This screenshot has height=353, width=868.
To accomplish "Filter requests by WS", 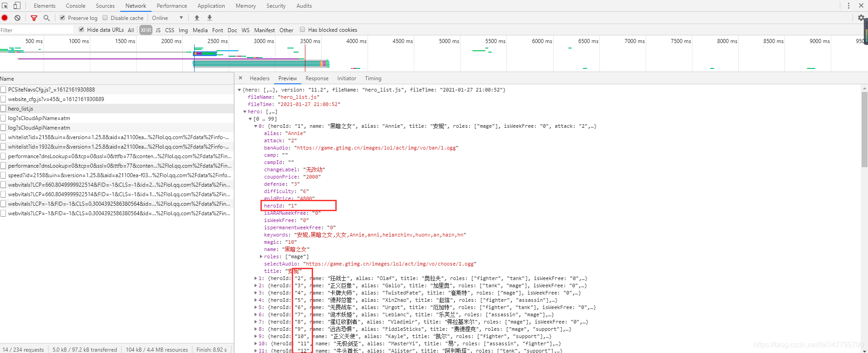I will pyautogui.click(x=245, y=30).
